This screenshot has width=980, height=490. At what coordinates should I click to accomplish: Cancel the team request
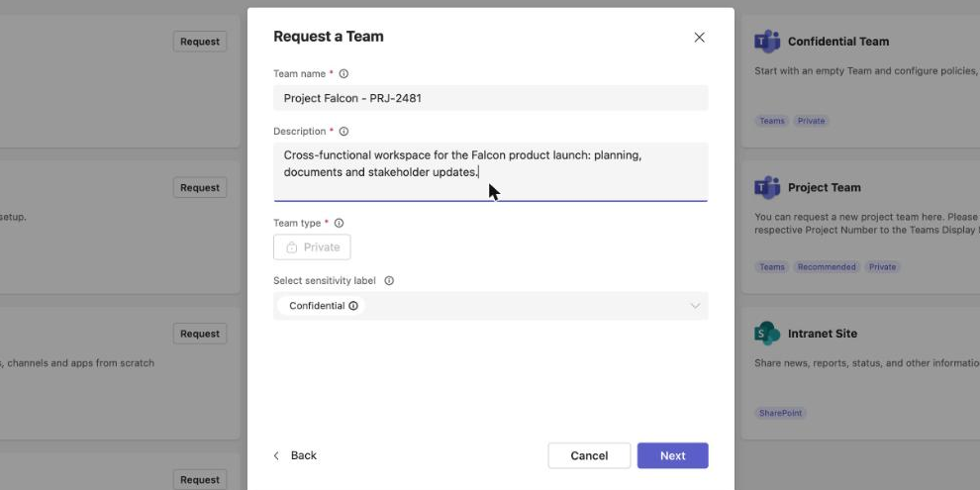pos(589,455)
